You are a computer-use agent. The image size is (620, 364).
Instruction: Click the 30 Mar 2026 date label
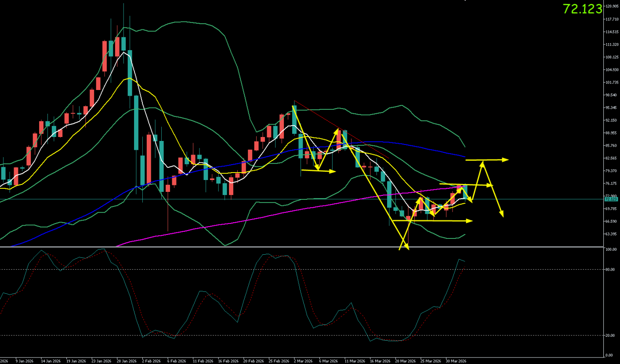456,361
